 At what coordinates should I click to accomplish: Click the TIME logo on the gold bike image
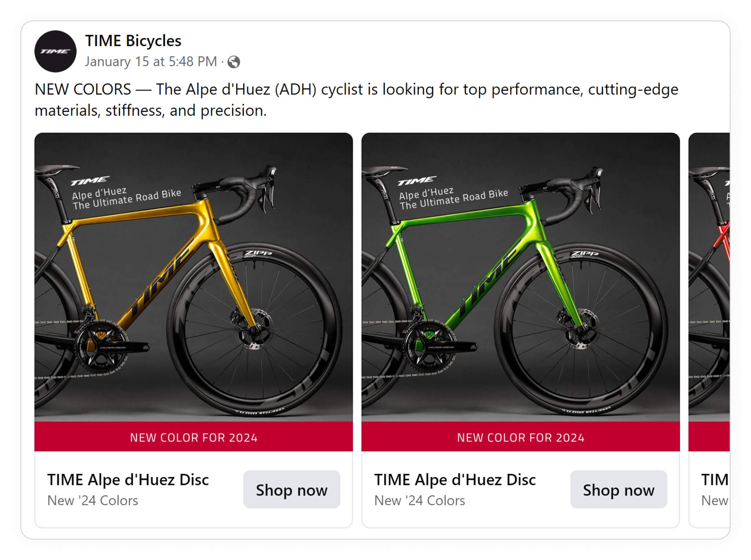click(x=90, y=181)
